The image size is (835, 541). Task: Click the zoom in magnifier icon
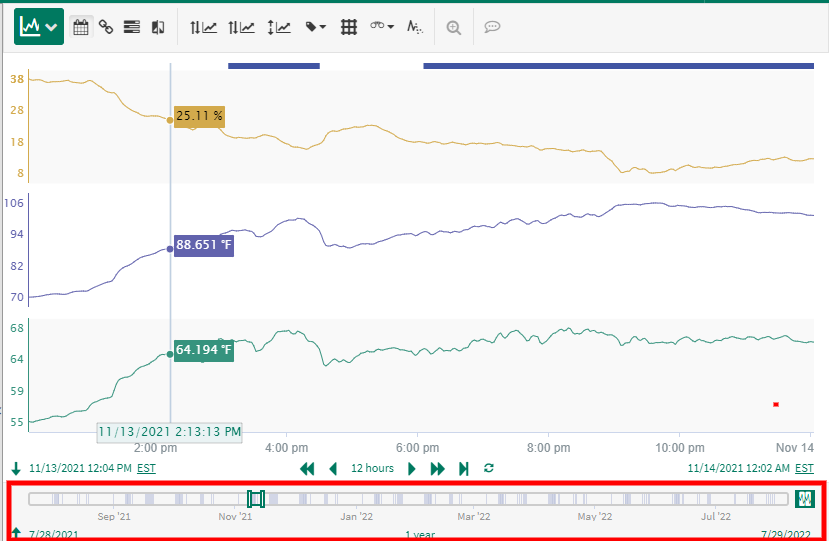[x=454, y=27]
